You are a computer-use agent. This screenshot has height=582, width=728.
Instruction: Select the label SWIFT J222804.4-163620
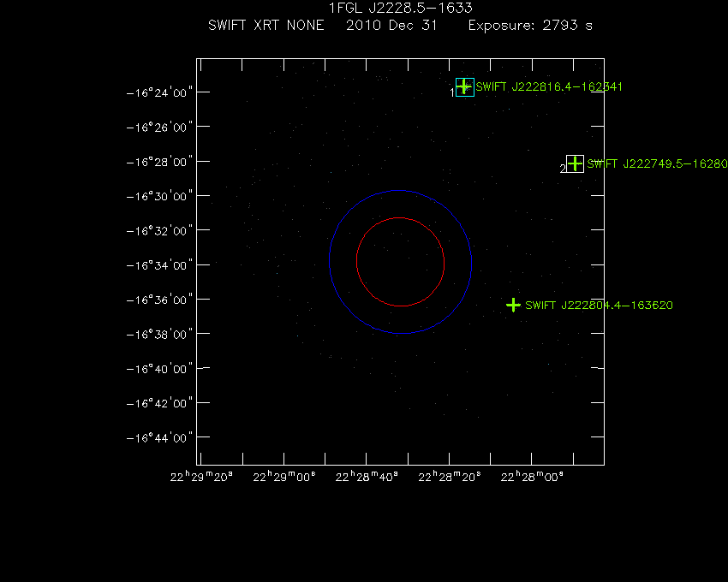(x=599, y=306)
